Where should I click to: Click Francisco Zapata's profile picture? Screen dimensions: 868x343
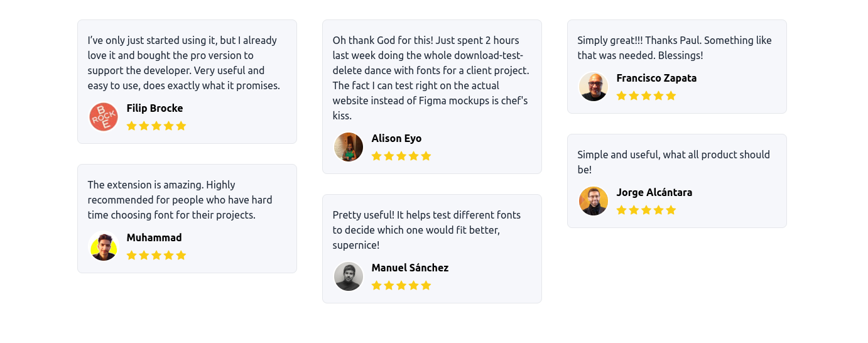(594, 87)
